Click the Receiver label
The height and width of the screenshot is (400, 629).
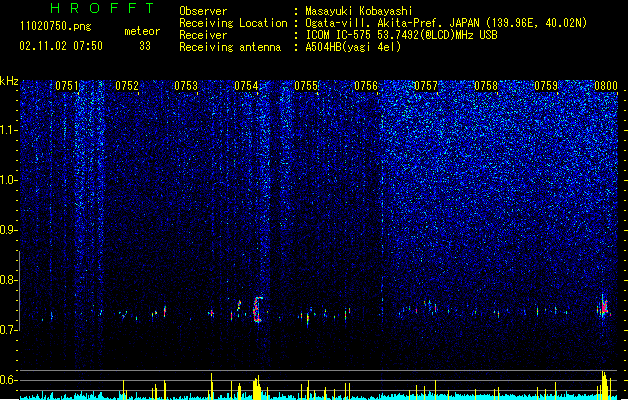click(203, 35)
